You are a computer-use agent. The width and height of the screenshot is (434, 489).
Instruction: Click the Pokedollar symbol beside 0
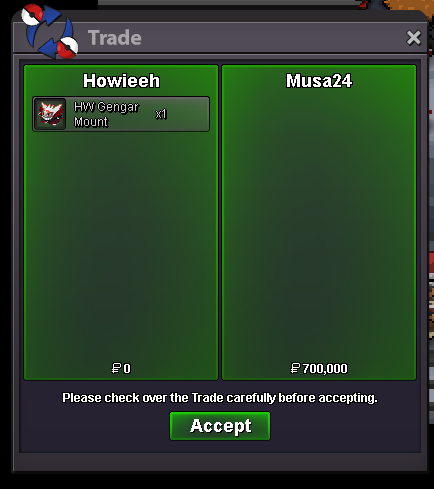click(x=116, y=368)
